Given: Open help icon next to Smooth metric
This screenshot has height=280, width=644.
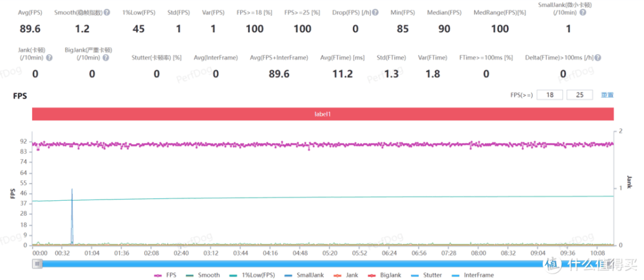Looking at the screenshot, I should click(x=106, y=13).
